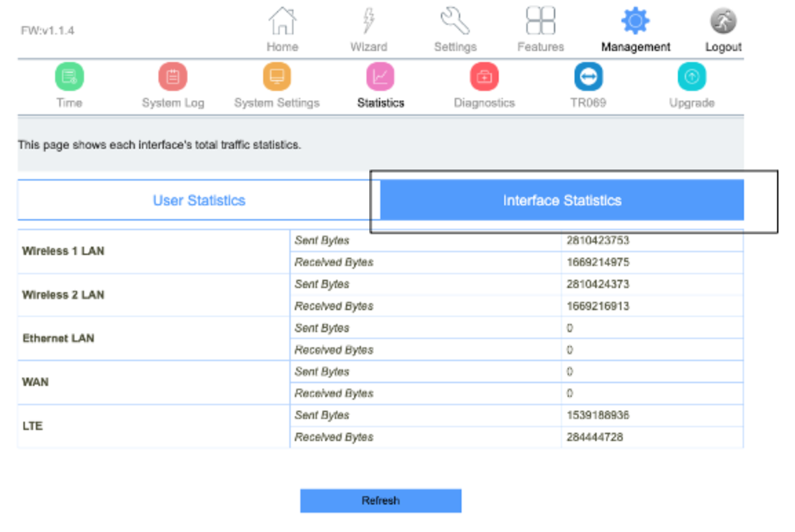Open the red Diagnostics icon
795x532 pixels.
coord(484,76)
